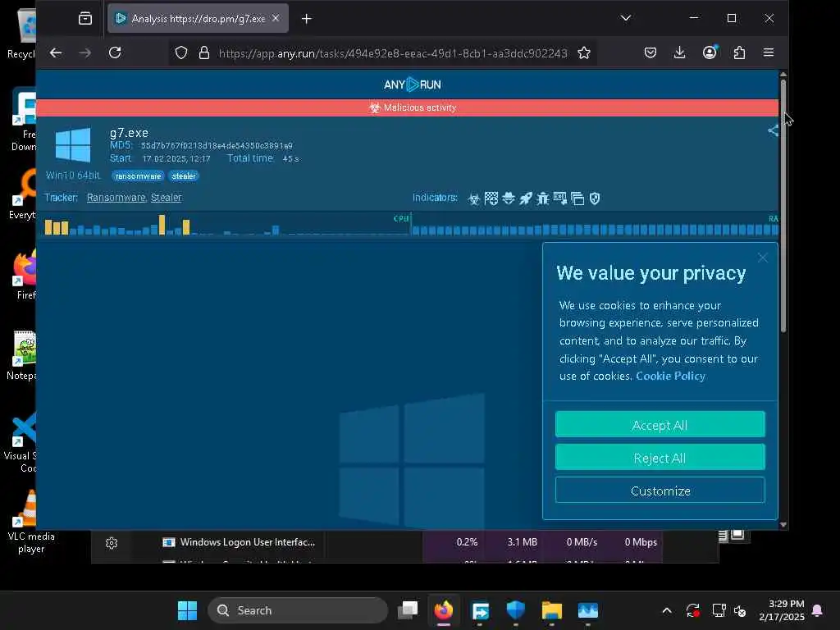Open the Stealer tracker link
This screenshot has height=630, width=840.
(x=166, y=198)
